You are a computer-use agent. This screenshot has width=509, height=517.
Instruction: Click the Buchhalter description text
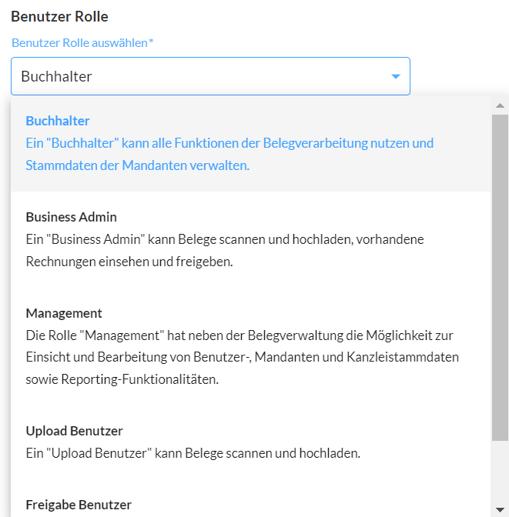pos(229,154)
